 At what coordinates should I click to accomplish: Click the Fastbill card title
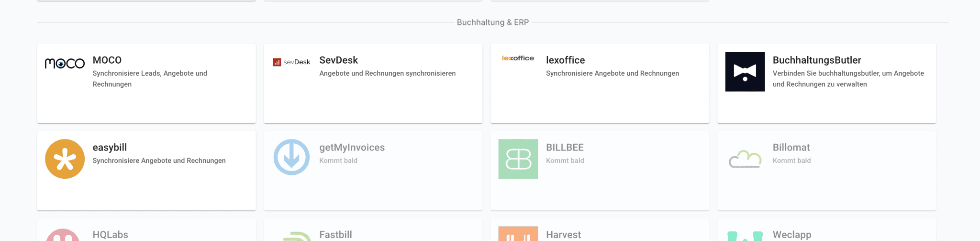click(335, 235)
